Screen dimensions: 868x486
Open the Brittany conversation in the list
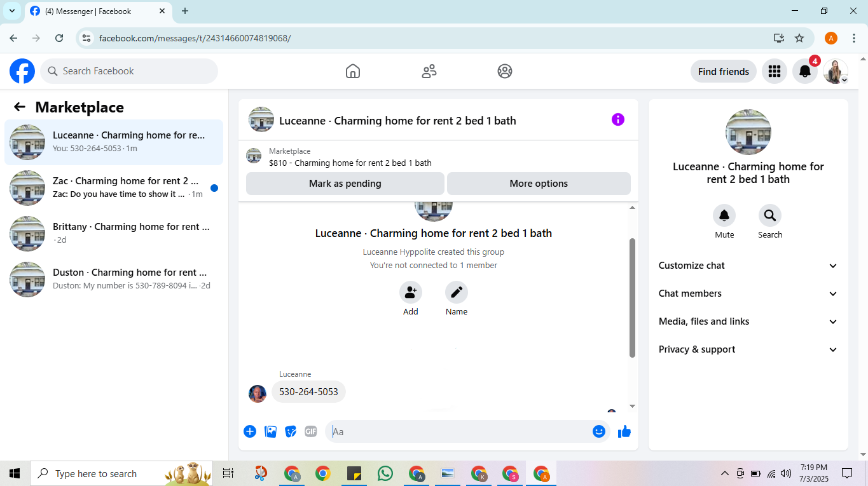pos(114,233)
